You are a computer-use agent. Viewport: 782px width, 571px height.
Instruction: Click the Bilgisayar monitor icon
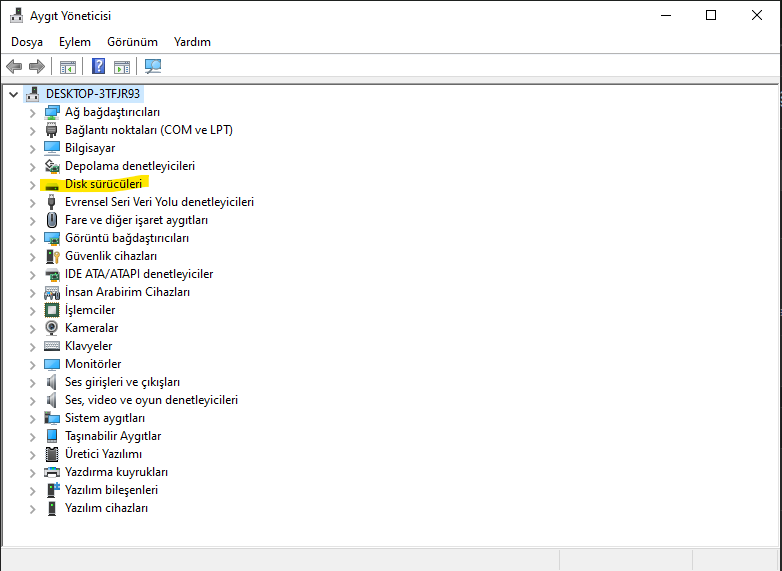point(52,148)
